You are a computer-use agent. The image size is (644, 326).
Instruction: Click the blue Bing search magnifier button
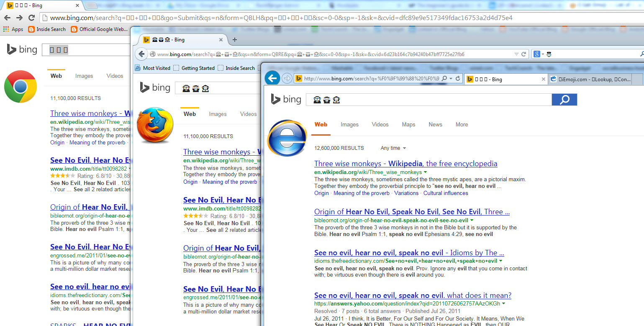564,100
